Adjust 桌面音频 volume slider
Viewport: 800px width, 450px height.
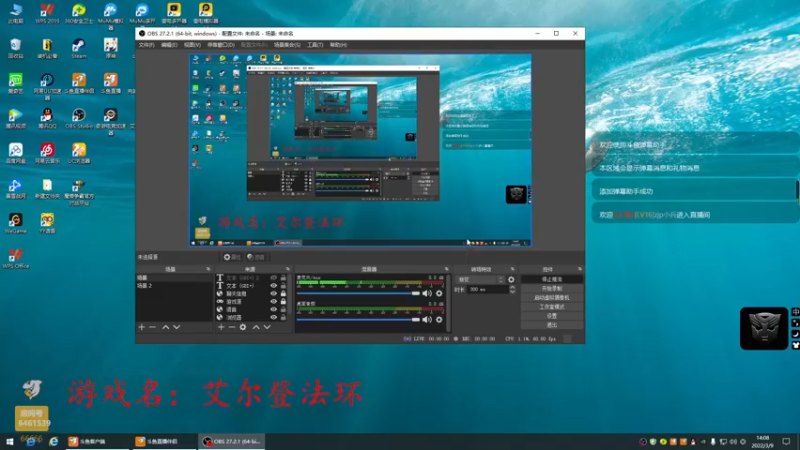(x=358, y=319)
